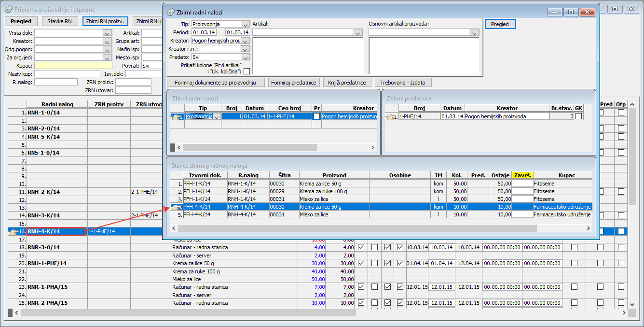Click the Ceo broj column header

click(289, 108)
